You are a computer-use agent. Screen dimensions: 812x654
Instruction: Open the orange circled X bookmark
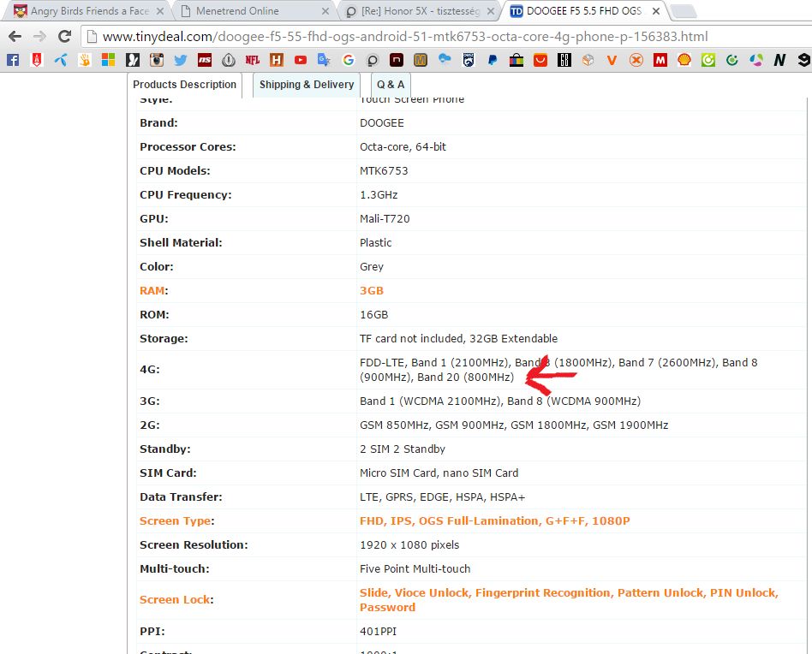click(636, 60)
